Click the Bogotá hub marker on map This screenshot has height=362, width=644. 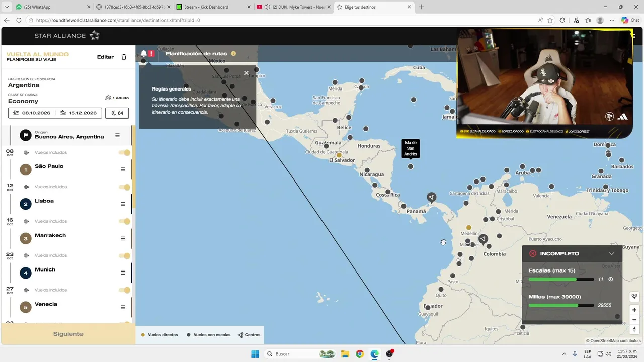pos(483,239)
